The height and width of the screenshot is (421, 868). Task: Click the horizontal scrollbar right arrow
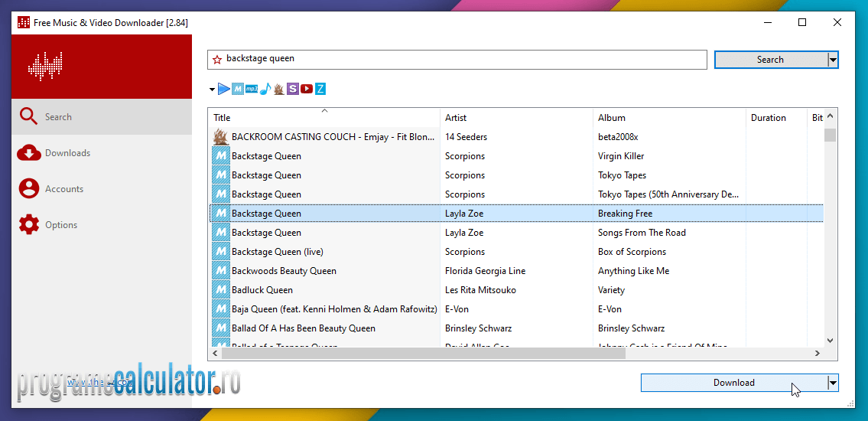point(817,352)
